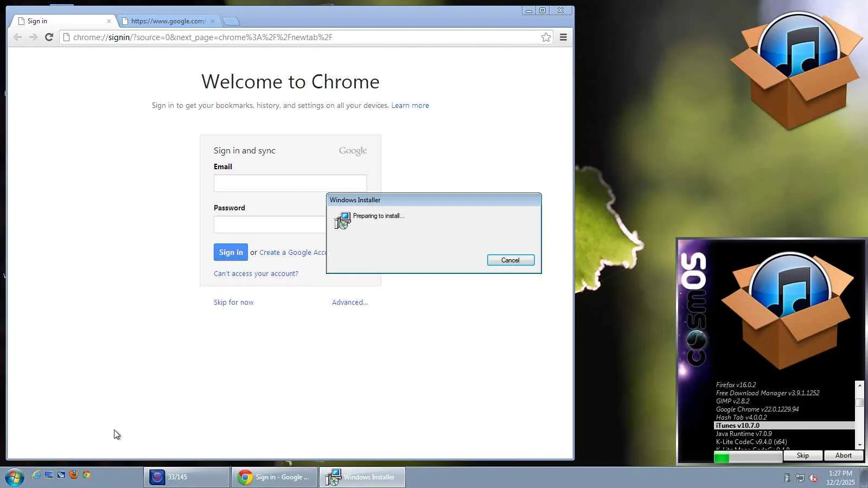Reload the Chrome sign-in page
This screenshot has width=868, height=488.
coord(49,37)
